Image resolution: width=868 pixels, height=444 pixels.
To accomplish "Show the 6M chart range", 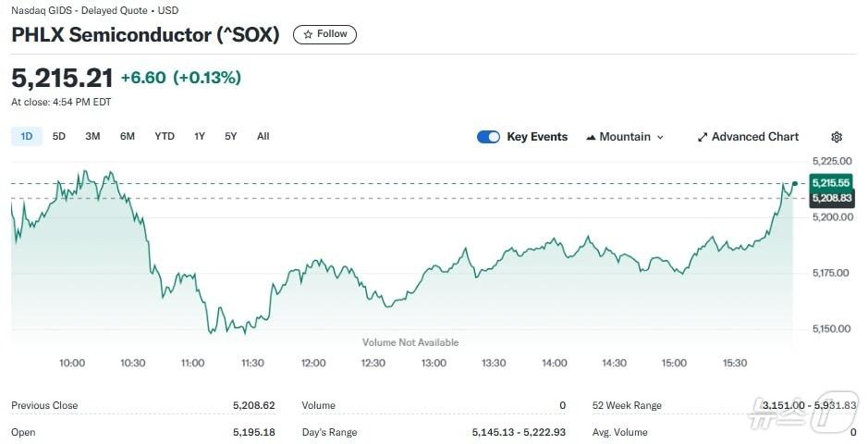I will pyautogui.click(x=128, y=136).
